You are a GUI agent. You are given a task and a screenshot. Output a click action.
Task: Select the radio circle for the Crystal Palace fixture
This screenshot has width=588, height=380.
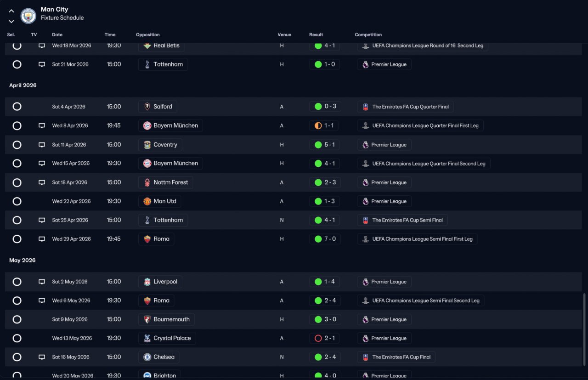17,338
